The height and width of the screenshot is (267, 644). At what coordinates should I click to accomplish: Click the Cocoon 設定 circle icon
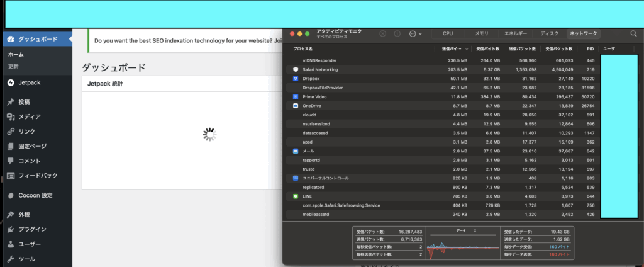coord(11,195)
